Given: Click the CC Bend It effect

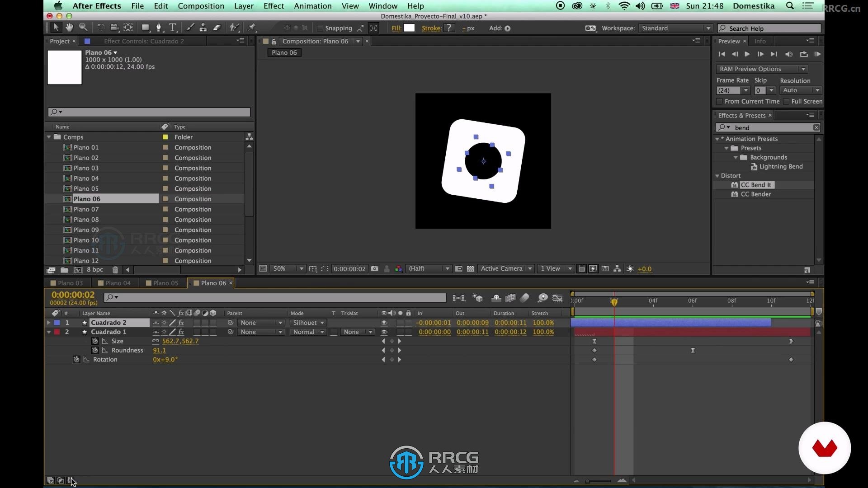Looking at the screenshot, I should (755, 185).
